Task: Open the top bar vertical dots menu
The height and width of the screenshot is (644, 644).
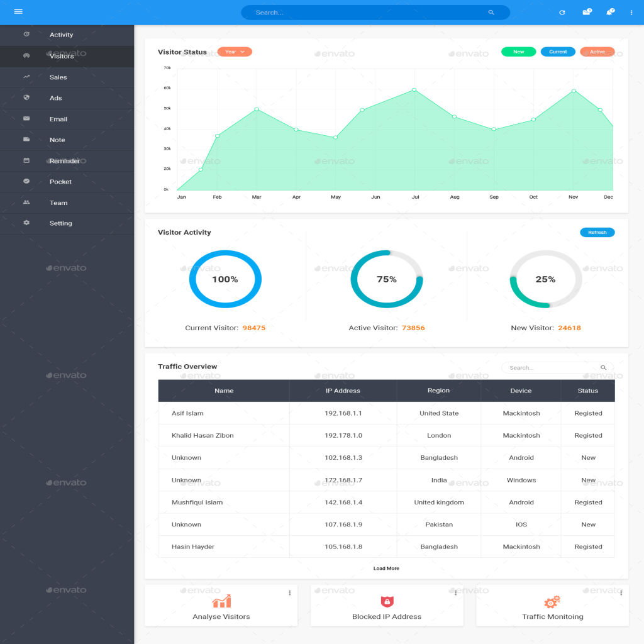Action: 631,13
